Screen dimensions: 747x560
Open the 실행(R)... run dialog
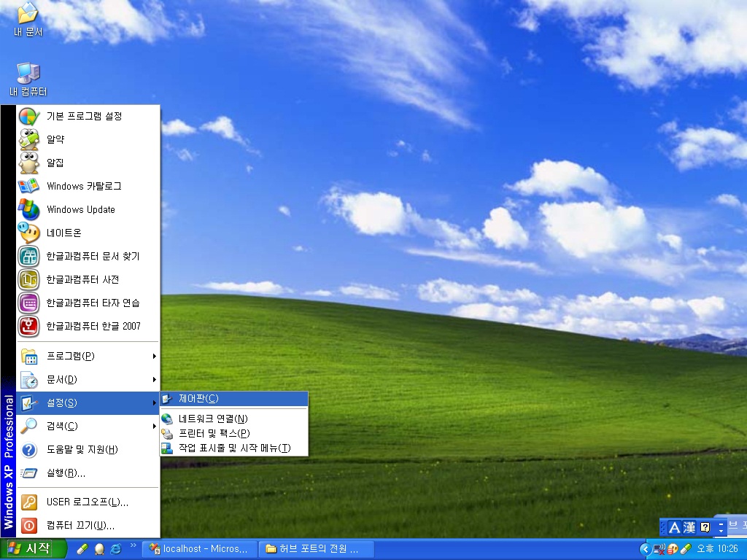(88, 472)
